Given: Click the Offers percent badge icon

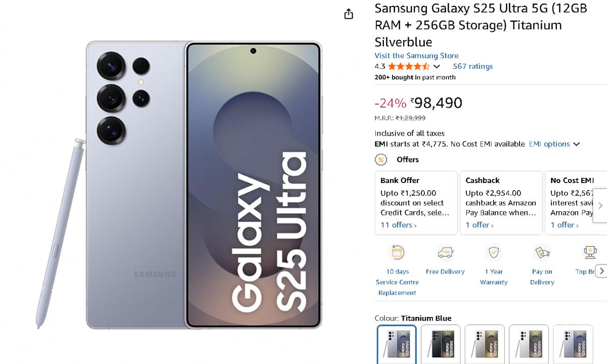Looking at the screenshot, I should click(381, 160).
